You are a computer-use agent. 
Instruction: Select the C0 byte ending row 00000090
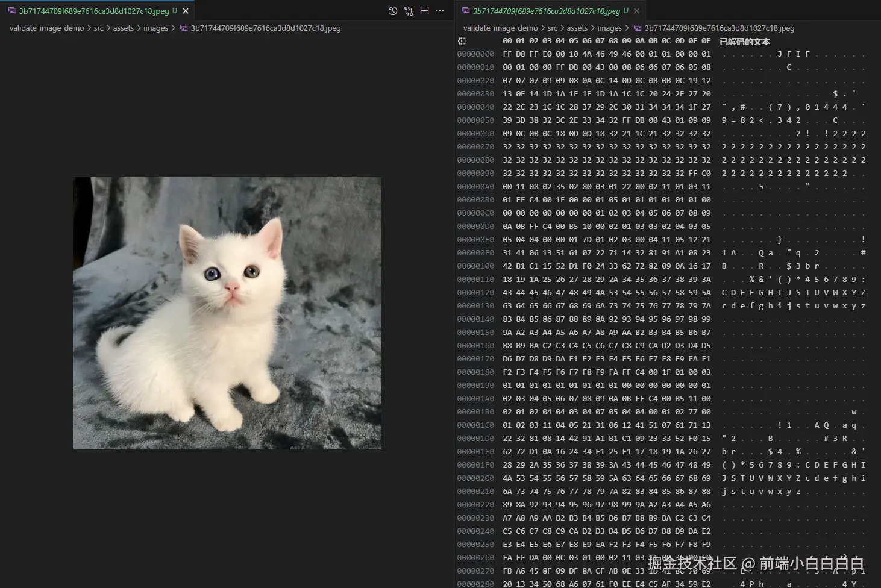(x=706, y=174)
